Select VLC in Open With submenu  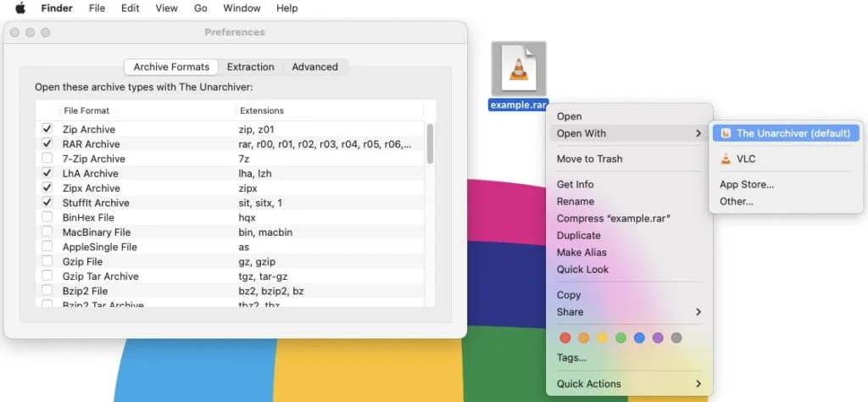click(x=746, y=159)
